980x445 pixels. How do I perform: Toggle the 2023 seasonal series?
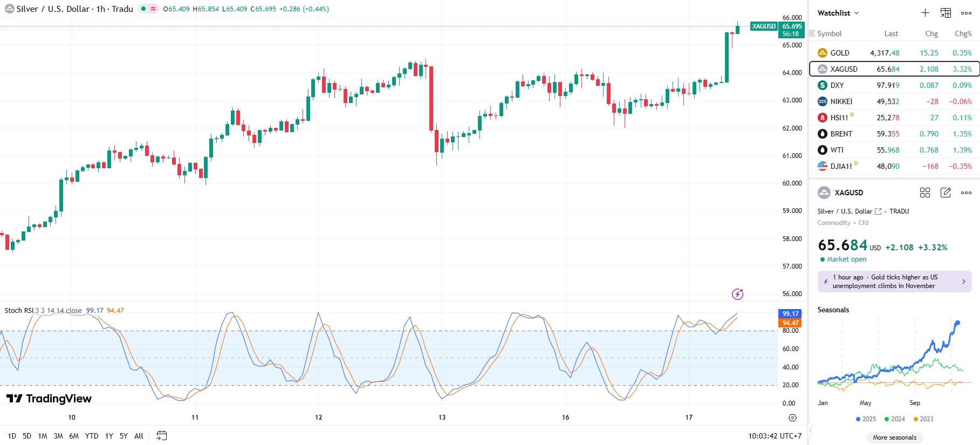click(x=923, y=419)
